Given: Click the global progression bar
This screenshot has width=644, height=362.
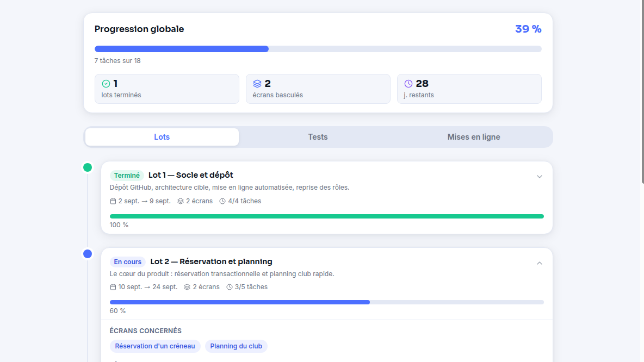Looking at the screenshot, I should 318,49.
